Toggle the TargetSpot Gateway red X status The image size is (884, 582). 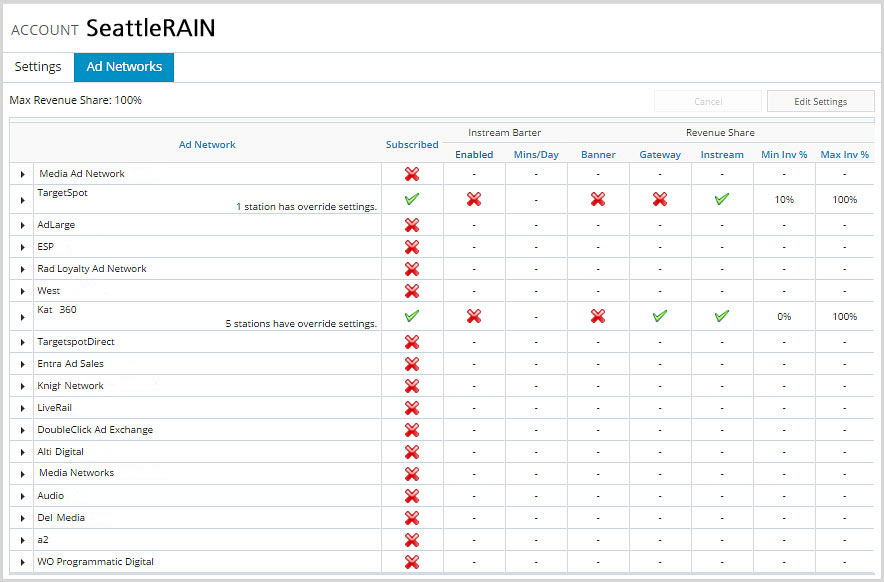click(x=660, y=199)
